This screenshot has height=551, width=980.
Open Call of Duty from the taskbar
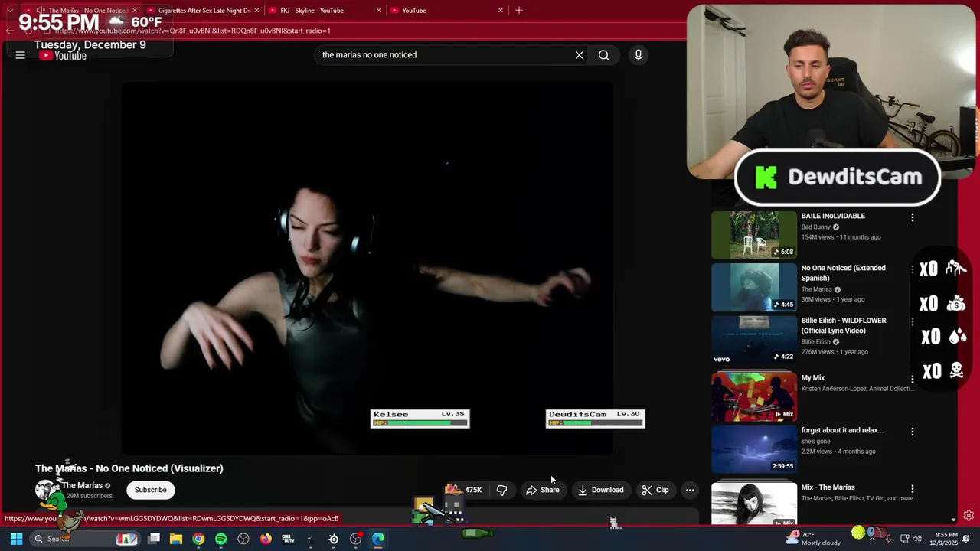tap(289, 539)
